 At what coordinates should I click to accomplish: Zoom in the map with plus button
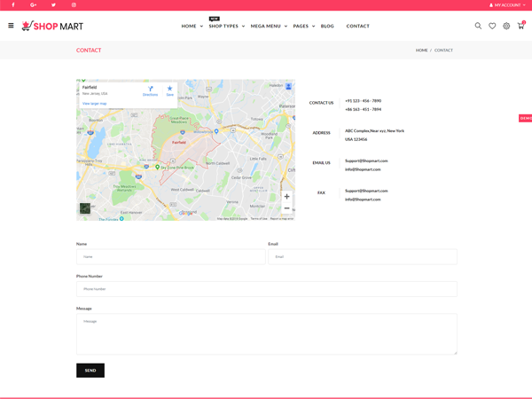[x=286, y=196]
